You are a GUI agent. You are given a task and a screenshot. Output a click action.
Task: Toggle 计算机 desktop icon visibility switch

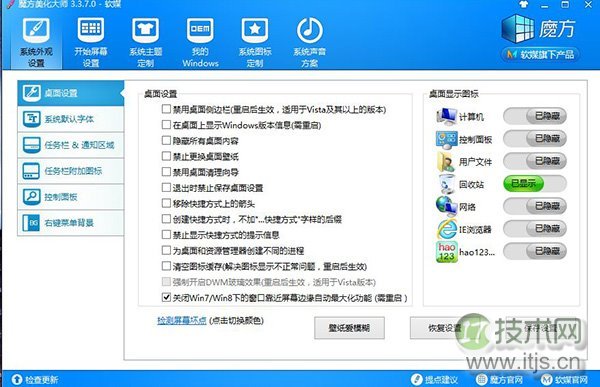(x=535, y=116)
